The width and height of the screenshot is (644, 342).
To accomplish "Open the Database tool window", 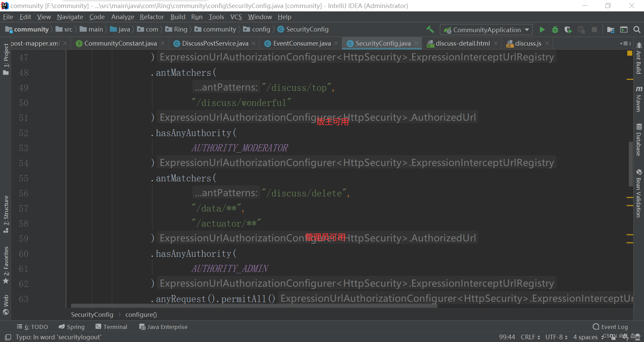I will (x=639, y=140).
